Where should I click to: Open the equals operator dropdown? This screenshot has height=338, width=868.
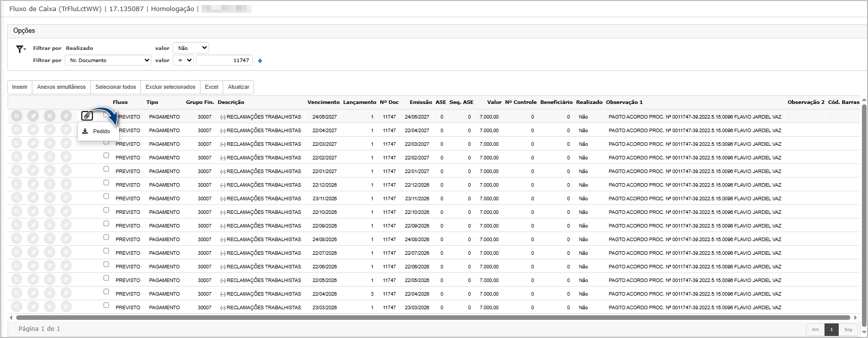pyautogui.click(x=183, y=60)
